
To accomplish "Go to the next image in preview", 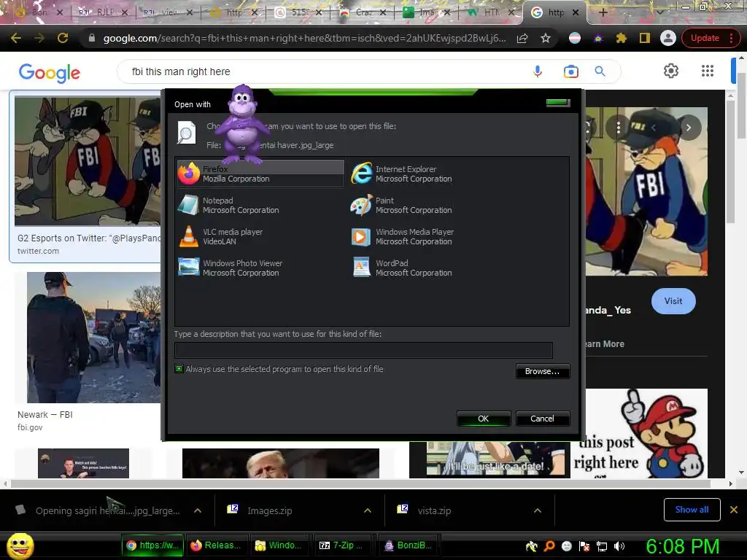I will coord(689,128).
